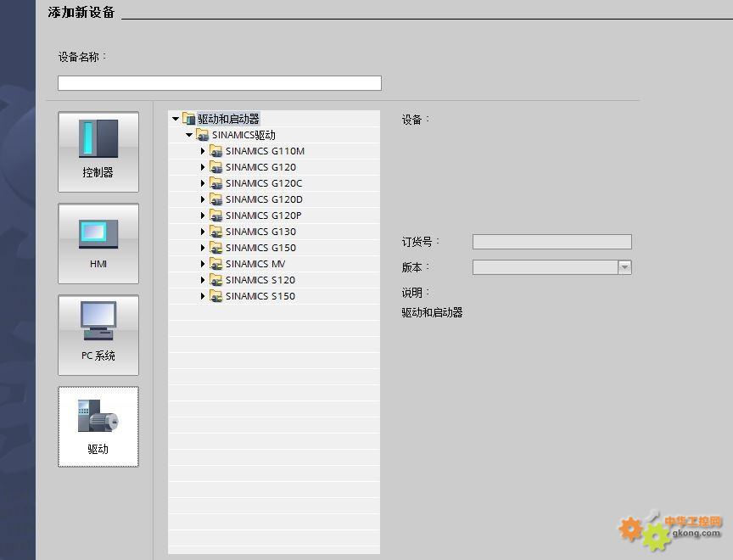The width and height of the screenshot is (733, 560).
Task: Select the PC 系统 category button
Action: (x=98, y=335)
